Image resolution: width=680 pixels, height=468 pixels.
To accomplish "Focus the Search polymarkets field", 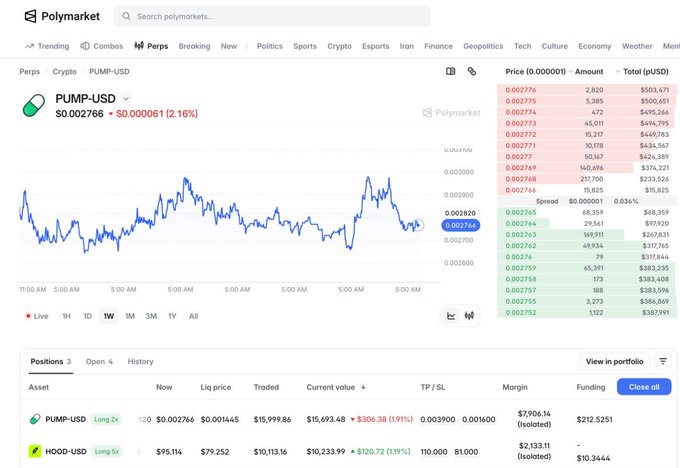I will tap(272, 16).
